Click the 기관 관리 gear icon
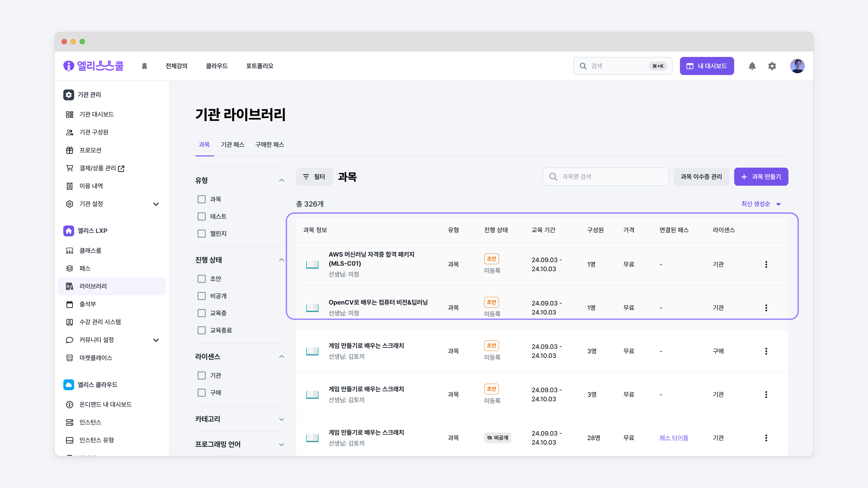The width and height of the screenshot is (868, 488). [69, 95]
